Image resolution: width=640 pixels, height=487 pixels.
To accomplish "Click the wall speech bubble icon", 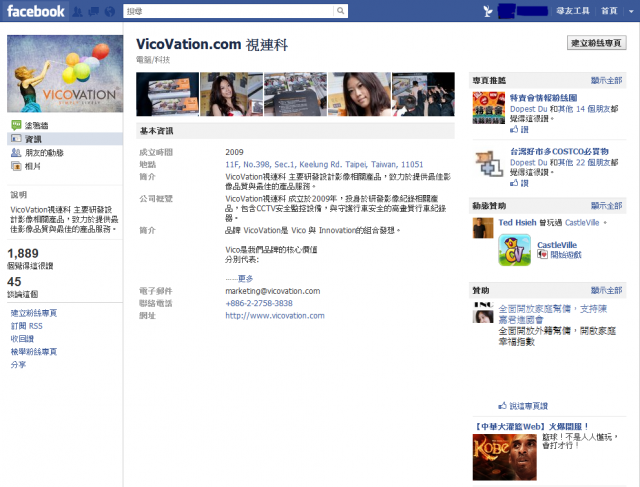I will click(x=16, y=125).
